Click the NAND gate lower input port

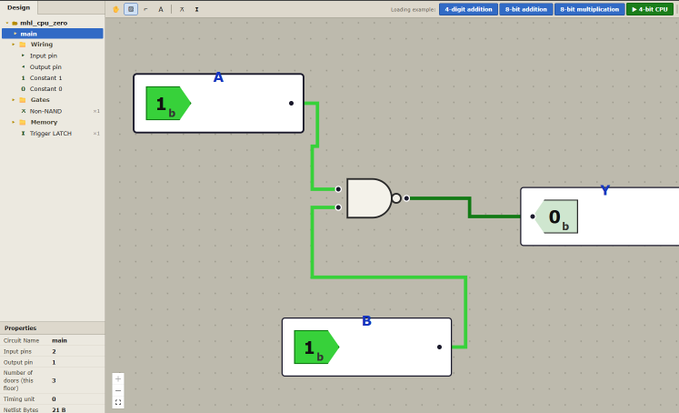point(338,207)
